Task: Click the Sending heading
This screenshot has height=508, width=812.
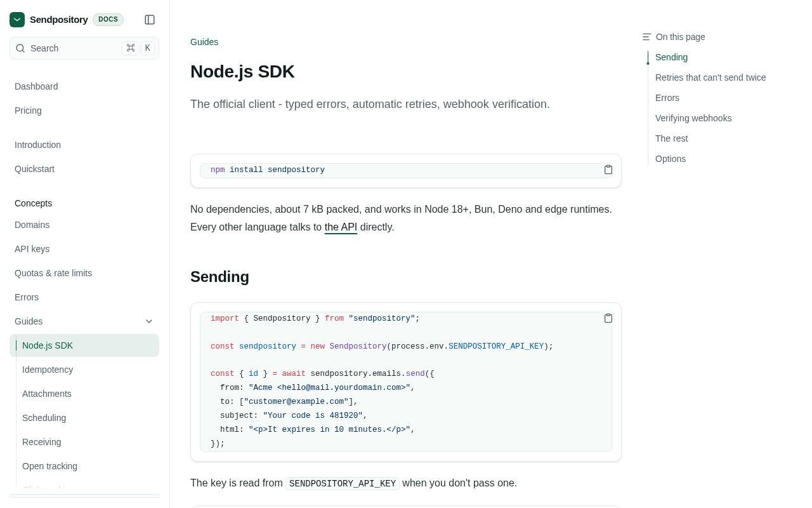Action: click(219, 277)
